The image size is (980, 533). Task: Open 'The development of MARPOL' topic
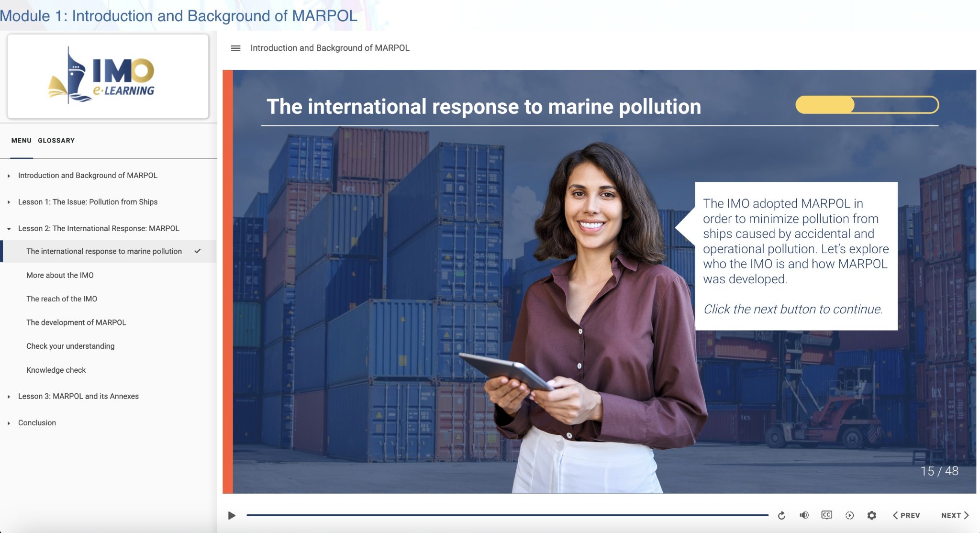76,322
